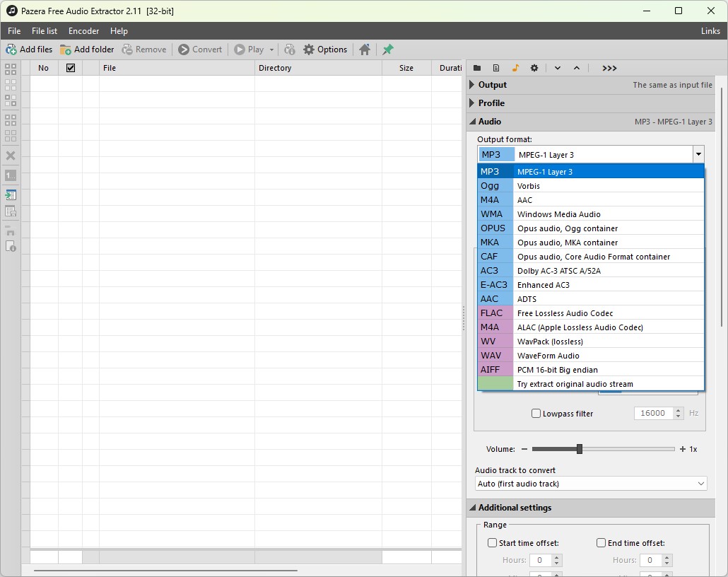This screenshot has height=577, width=728.
Task: Open the File list menu
Action: pos(45,31)
